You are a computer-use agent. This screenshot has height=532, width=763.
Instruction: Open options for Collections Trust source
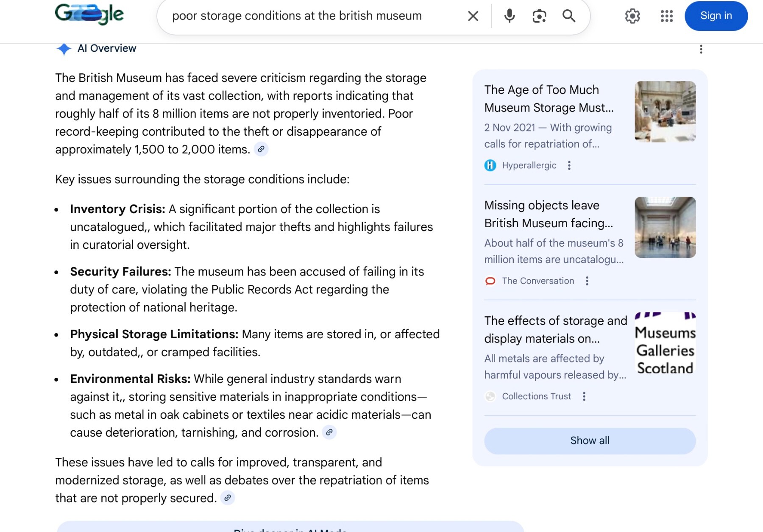584,396
